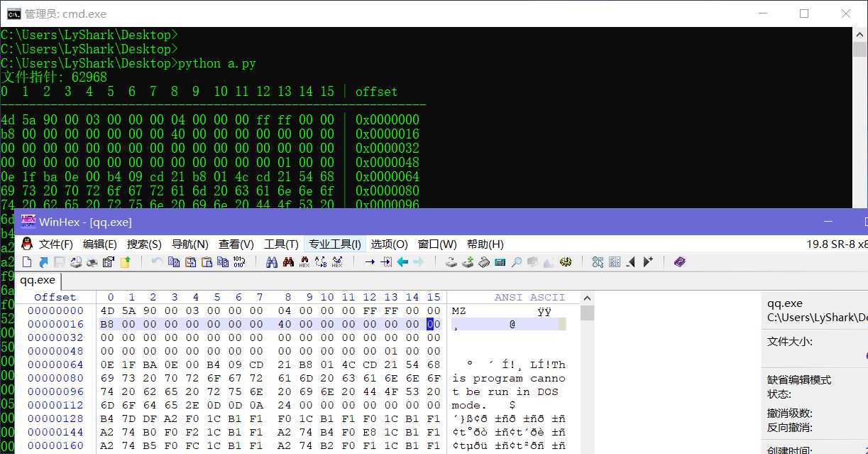This screenshot has width=868, height=454.
Task: Open the 选项(O) menu
Action: click(x=390, y=244)
